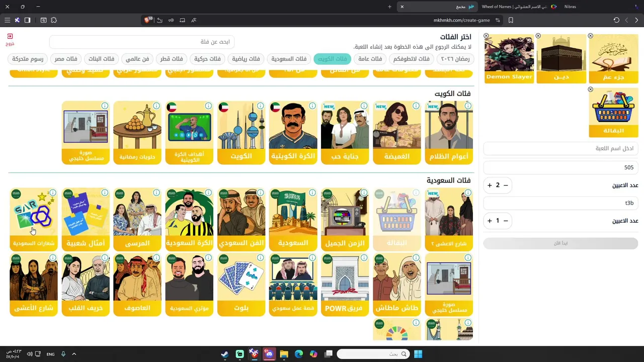Remove selected البقالة category with X
The height and width of the screenshot is (362, 644).
tap(591, 89)
